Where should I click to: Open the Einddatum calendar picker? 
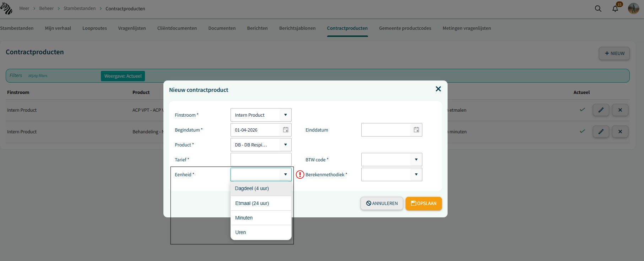[x=416, y=130]
